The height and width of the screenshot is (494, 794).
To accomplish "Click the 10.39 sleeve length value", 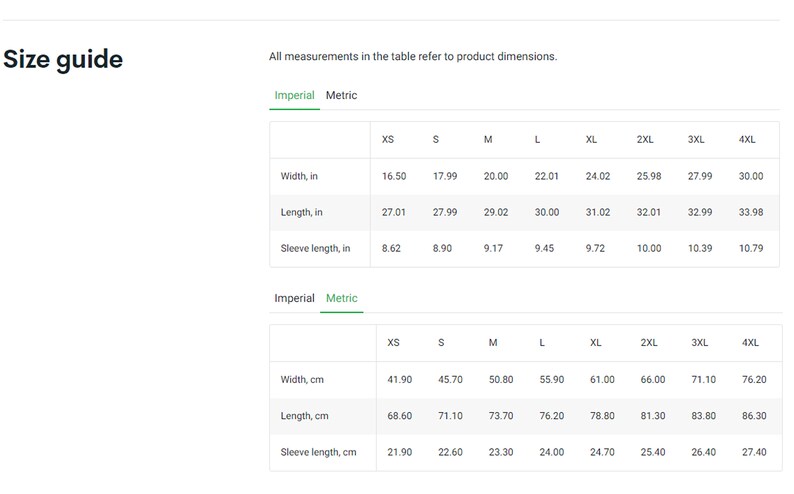I will tap(700, 248).
